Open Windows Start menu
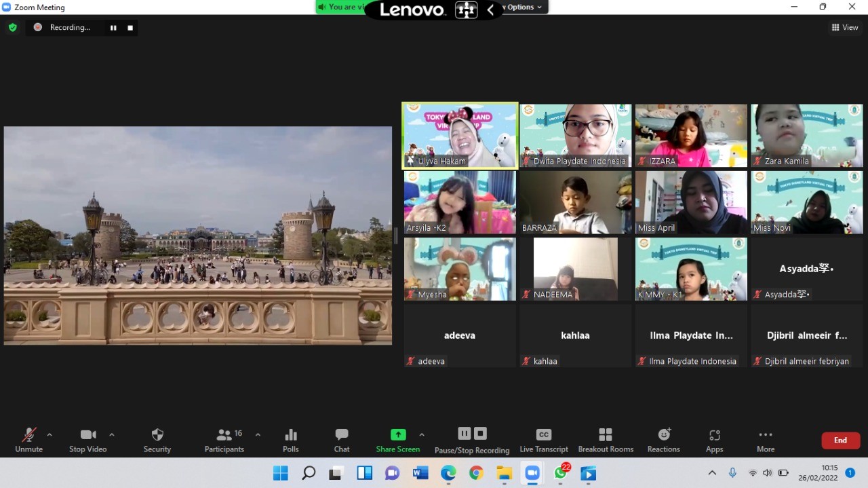The image size is (868, 488). [280, 473]
